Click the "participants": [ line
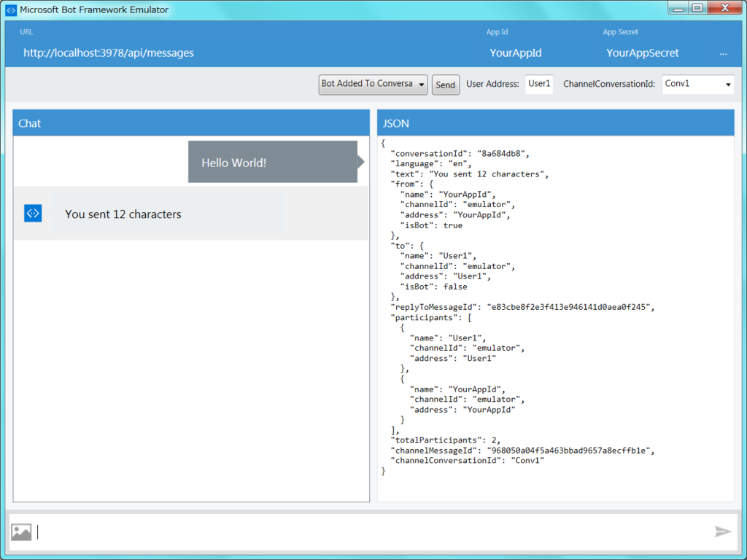747x560 pixels. [x=430, y=318]
